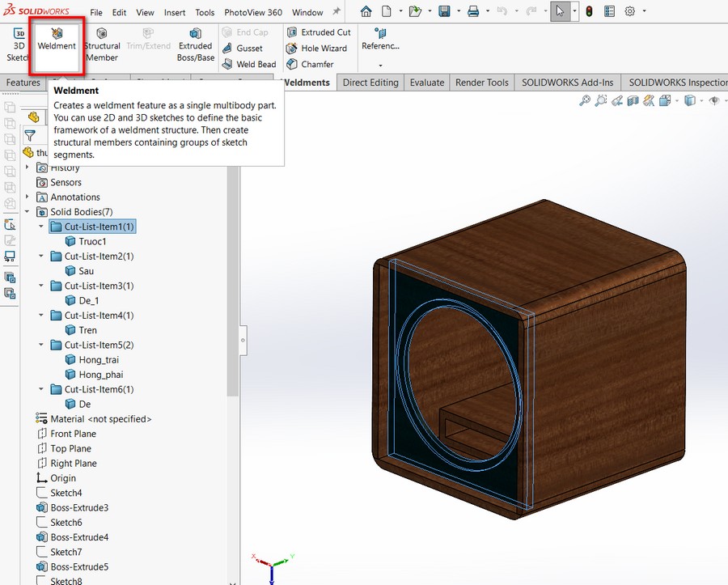Create a New document
This screenshot has height=585, width=728.
387,11
